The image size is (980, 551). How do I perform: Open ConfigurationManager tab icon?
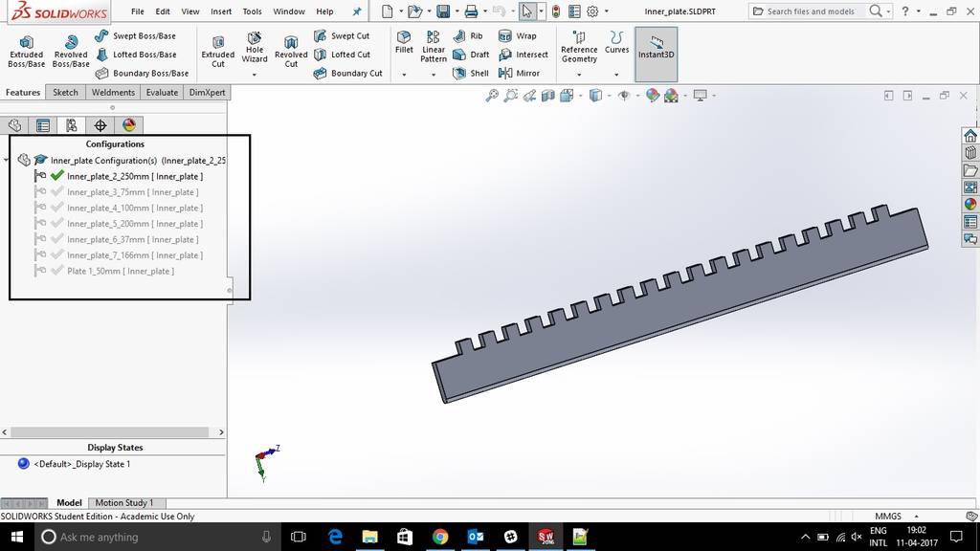point(71,125)
